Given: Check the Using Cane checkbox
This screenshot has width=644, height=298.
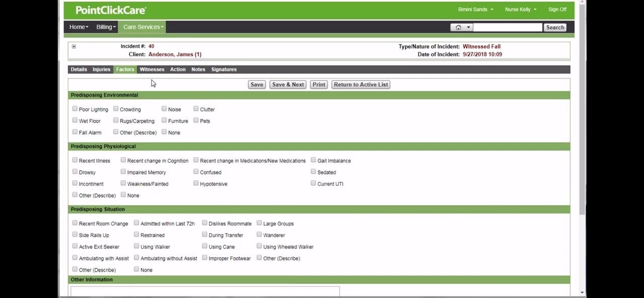Looking at the screenshot, I should point(205,246).
